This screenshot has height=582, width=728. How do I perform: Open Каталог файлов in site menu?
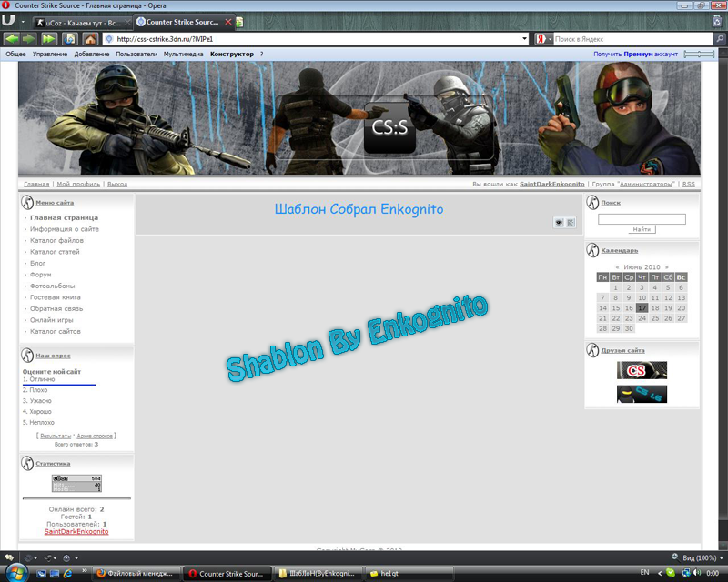pos(56,240)
